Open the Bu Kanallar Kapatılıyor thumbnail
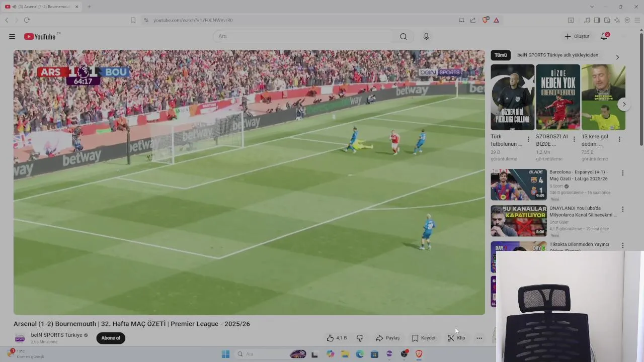 519,221
